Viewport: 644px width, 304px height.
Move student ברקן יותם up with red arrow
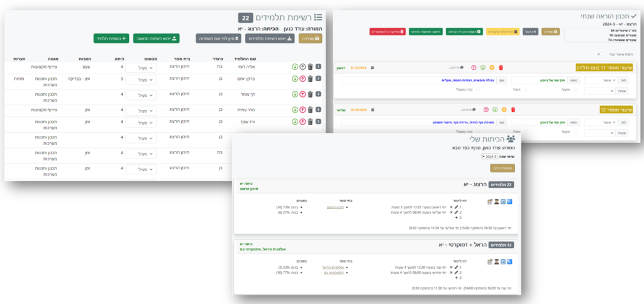click(303, 79)
